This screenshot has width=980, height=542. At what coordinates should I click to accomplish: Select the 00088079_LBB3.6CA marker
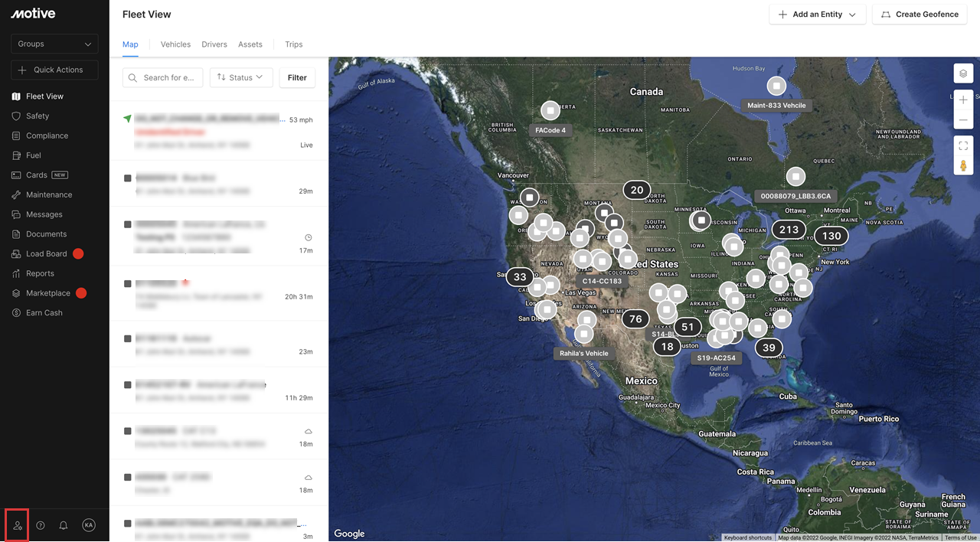tap(796, 177)
